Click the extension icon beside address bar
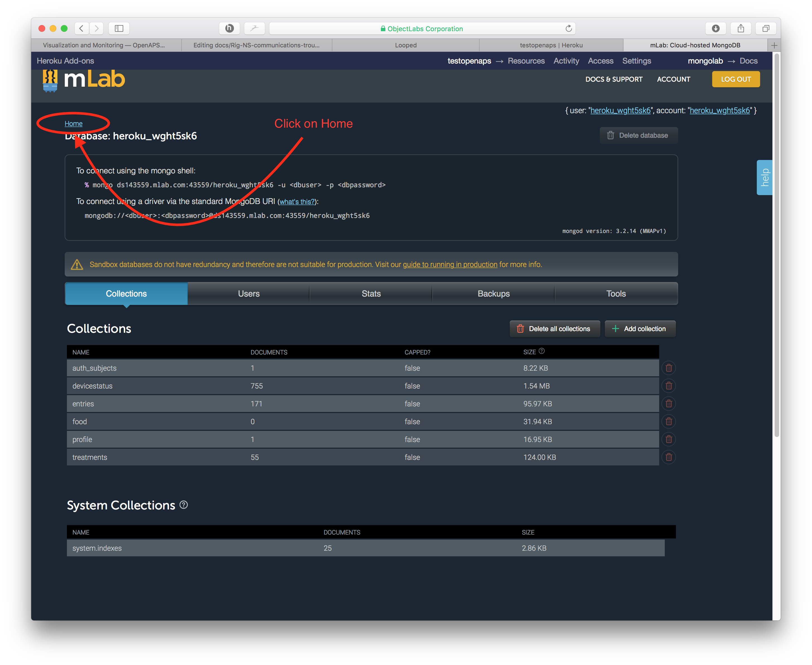Image resolution: width=812 pixels, height=665 pixels. point(254,28)
